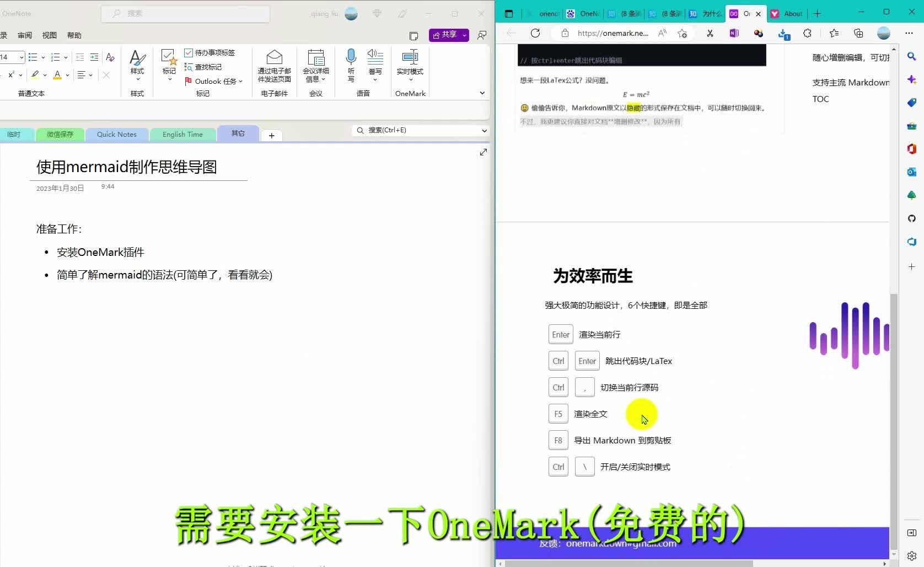The height and width of the screenshot is (567, 924).
Task: Click the OneMark real-time mode icon
Action: [x=410, y=57]
